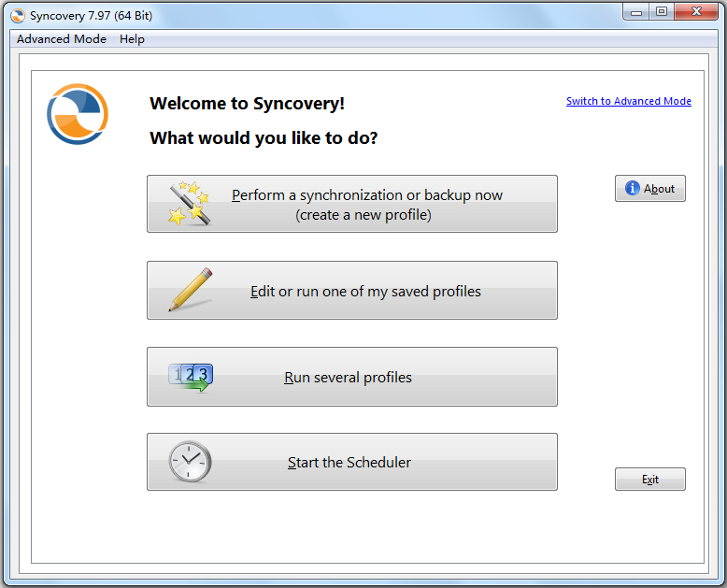Click the Syncovery title bar app icon

click(18, 16)
